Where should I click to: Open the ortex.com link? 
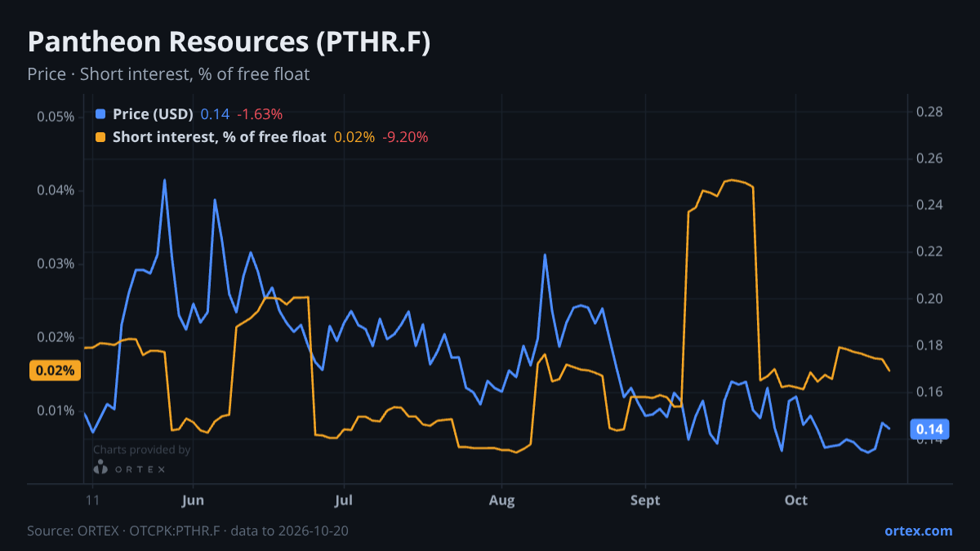pos(919,531)
